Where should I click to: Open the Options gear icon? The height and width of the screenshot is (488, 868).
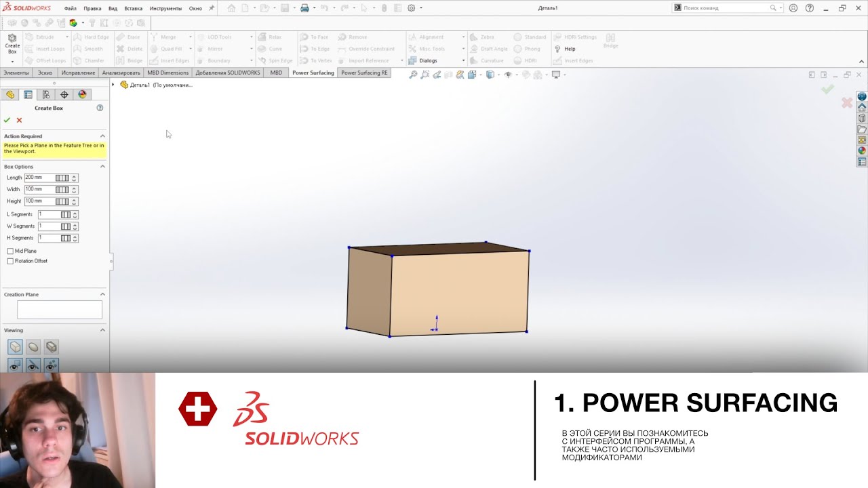click(x=411, y=8)
